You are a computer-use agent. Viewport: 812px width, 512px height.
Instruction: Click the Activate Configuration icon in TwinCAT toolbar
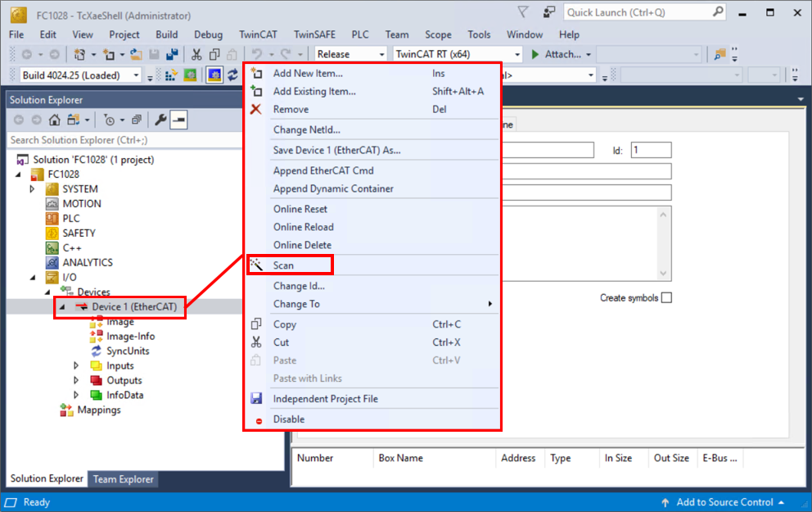tap(170, 75)
